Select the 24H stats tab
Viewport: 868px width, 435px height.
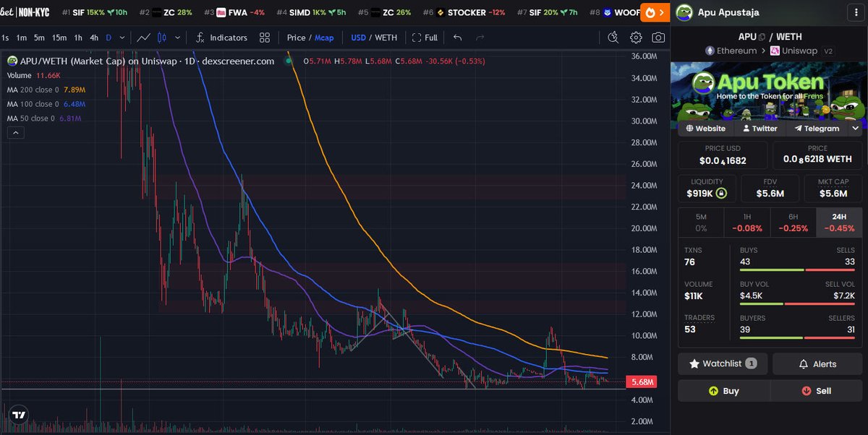point(839,222)
